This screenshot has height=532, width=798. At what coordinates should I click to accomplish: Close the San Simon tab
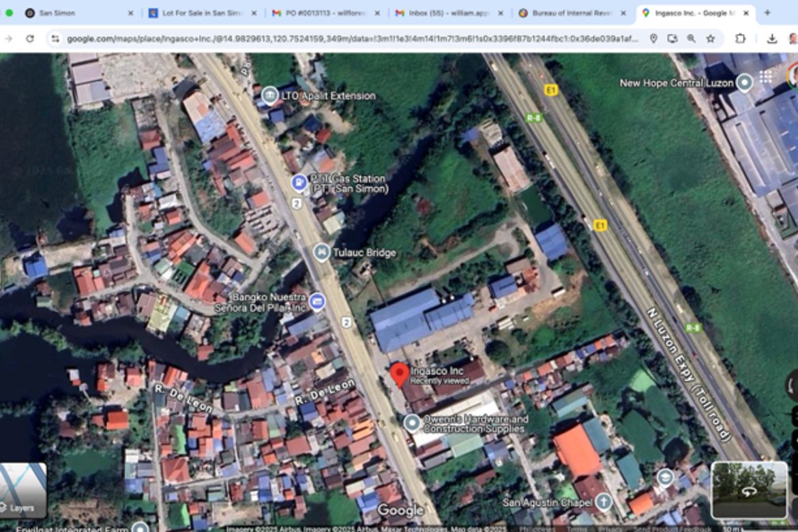coord(130,13)
